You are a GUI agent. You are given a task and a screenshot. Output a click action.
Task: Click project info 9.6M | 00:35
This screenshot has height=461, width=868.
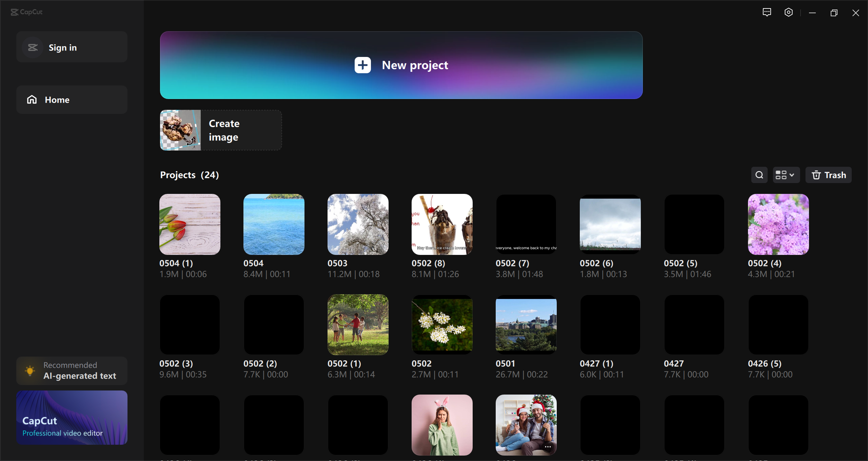[x=183, y=374]
